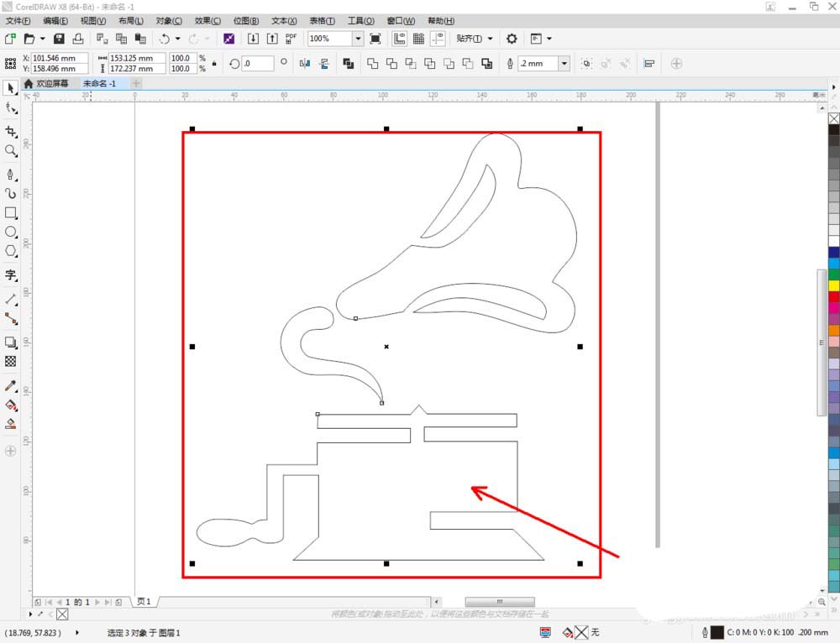Screen dimensions: 840x643
Task: Select the 未命名-1 document tab
Action: [x=100, y=83]
